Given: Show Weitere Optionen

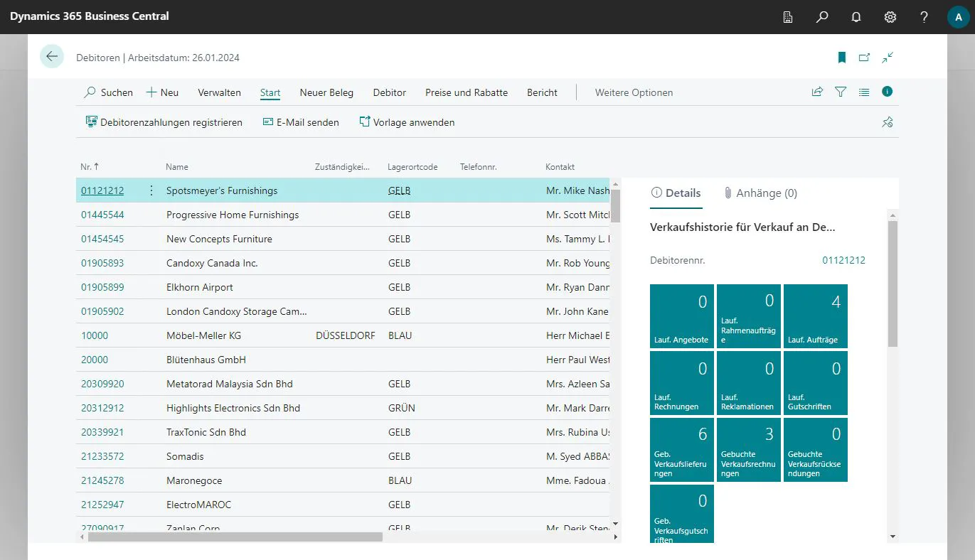Looking at the screenshot, I should [634, 92].
